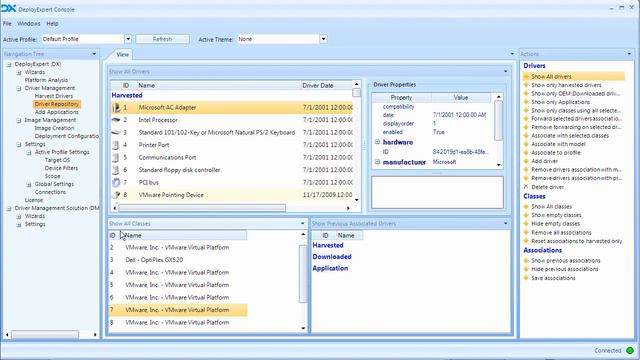Click the Value column header in Driver Properties

[460, 98]
